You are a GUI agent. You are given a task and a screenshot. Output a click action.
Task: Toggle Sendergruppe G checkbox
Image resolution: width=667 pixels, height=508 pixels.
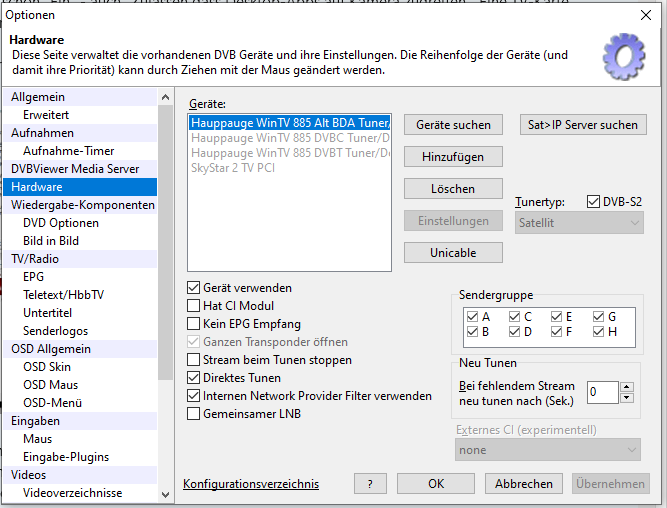(599, 317)
